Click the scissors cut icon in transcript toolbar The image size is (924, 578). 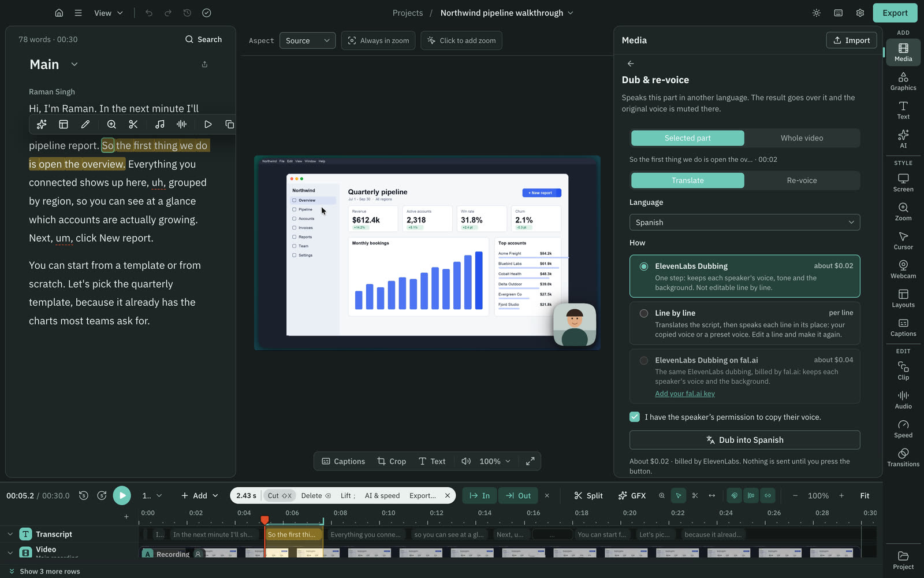(x=133, y=124)
